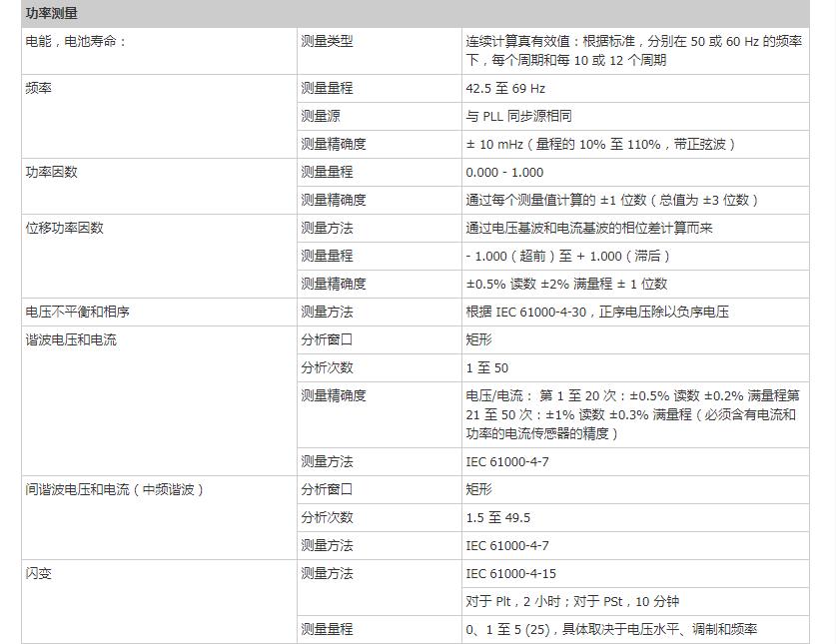Select the 位移功率因数 row label

[x=64, y=228]
